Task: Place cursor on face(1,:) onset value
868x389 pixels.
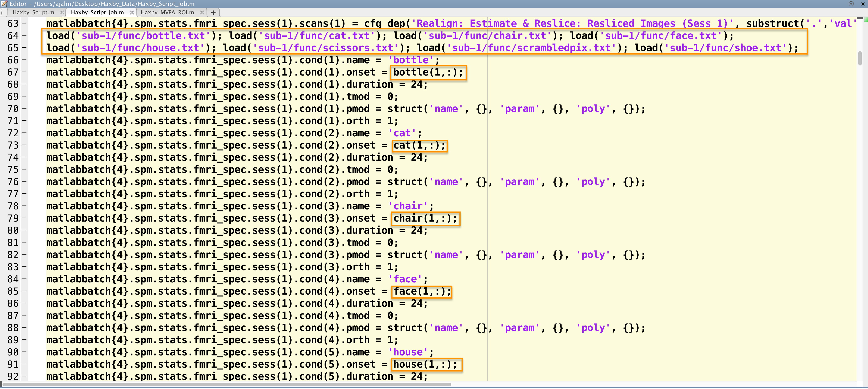Action: pos(422,291)
